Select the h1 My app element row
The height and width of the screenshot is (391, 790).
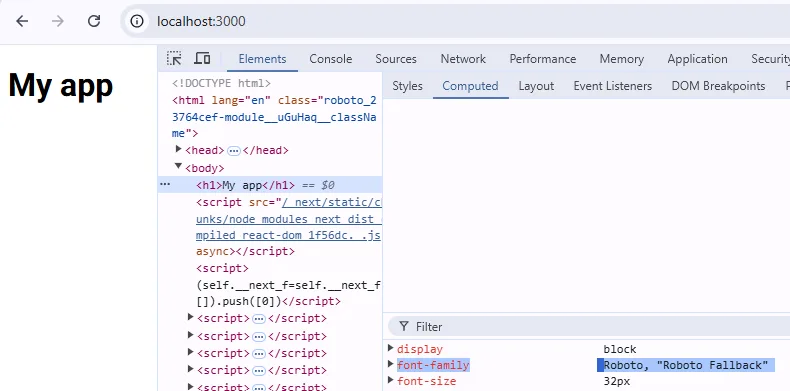[270, 185]
